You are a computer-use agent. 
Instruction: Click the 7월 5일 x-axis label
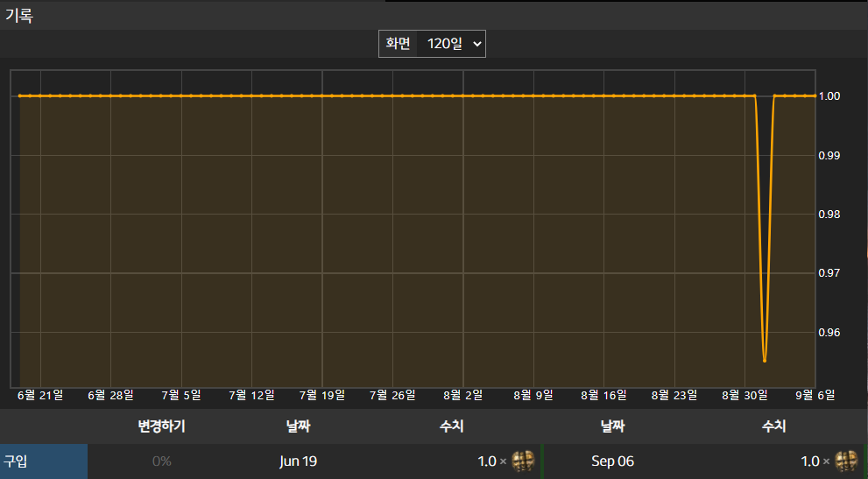click(181, 396)
